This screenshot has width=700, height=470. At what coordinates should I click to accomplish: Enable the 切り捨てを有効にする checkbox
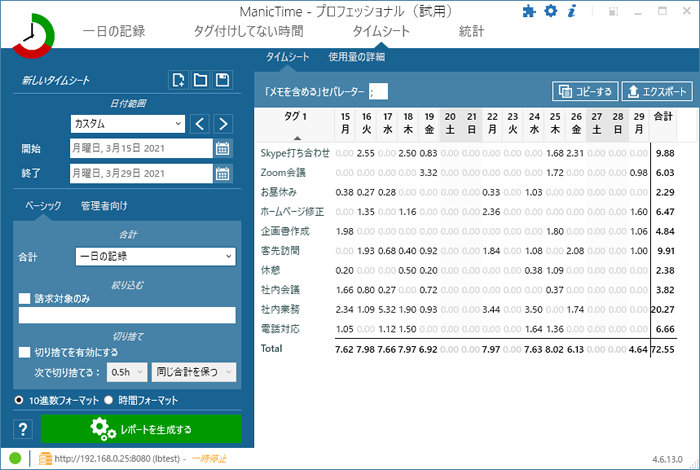[25, 352]
